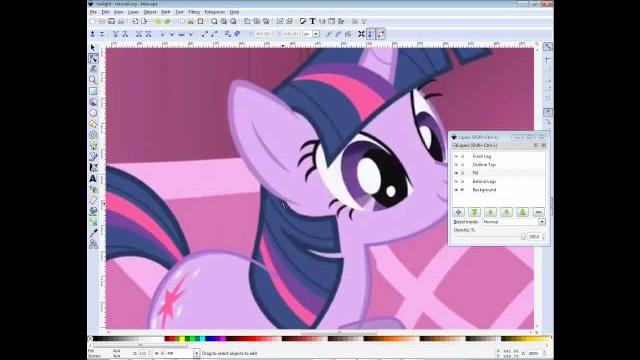Open the Object menu
Image resolution: width=640 pixels, height=360 pixels.
click(x=150, y=12)
